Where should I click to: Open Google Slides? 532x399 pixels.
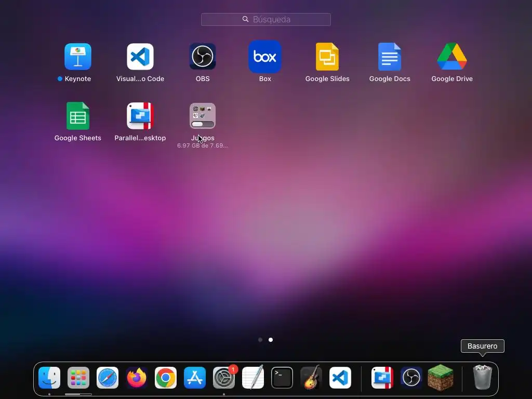(327, 57)
